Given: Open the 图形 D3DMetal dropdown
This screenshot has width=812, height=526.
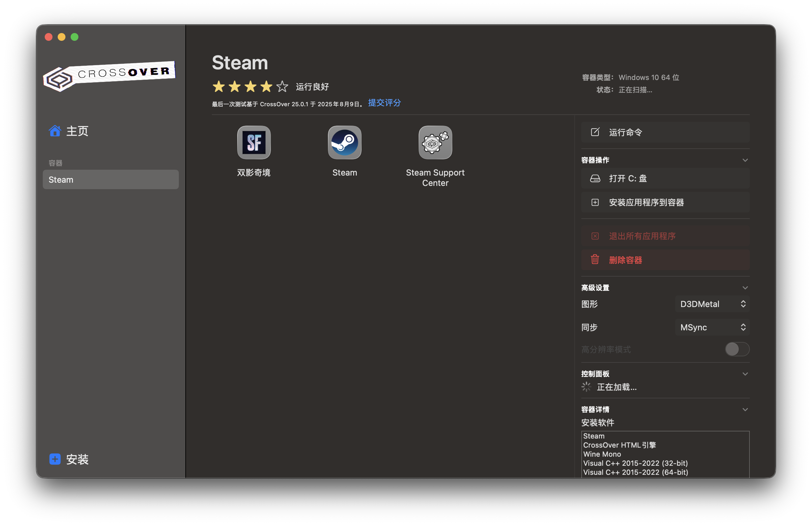Looking at the screenshot, I should coord(713,304).
